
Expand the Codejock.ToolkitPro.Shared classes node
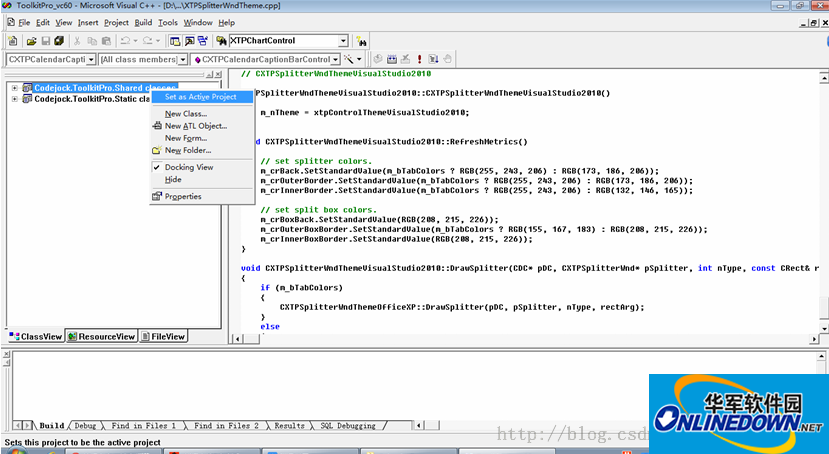[x=15, y=88]
